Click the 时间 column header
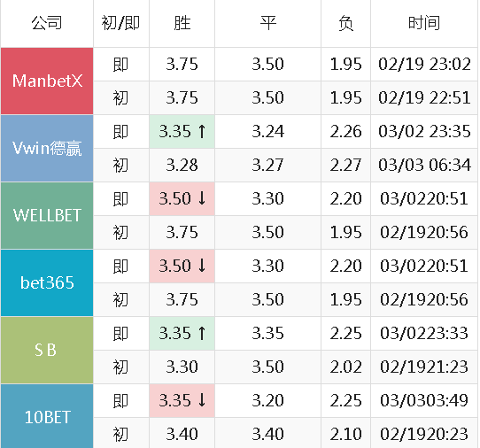The height and width of the screenshot is (448, 480). click(x=424, y=23)
